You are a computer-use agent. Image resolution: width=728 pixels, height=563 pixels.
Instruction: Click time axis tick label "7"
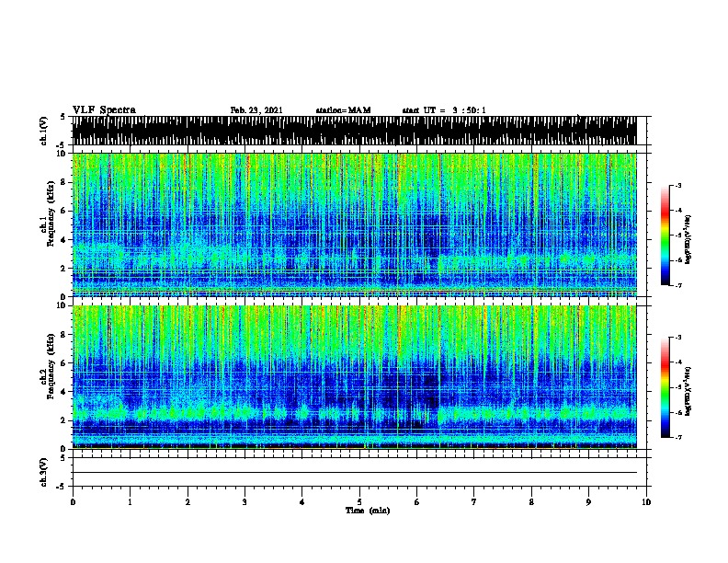pos(474,502)
